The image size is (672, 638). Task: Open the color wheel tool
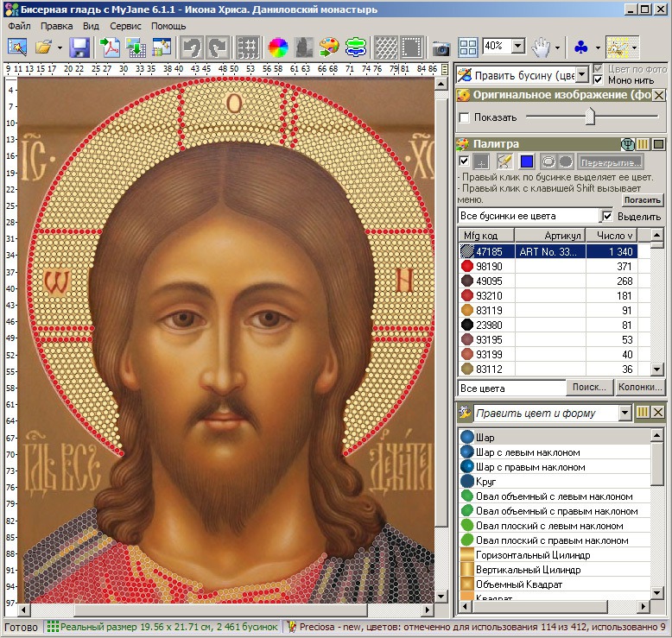[x=277, y=47]
